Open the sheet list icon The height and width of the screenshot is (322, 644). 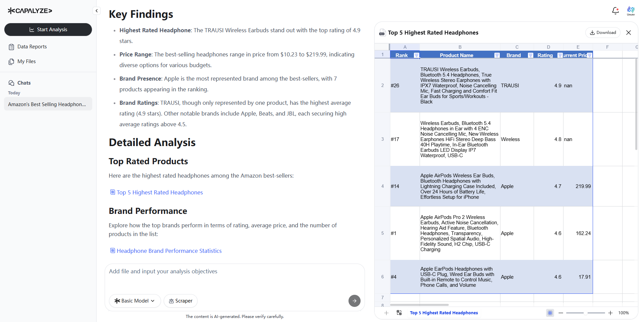point(399,313)
